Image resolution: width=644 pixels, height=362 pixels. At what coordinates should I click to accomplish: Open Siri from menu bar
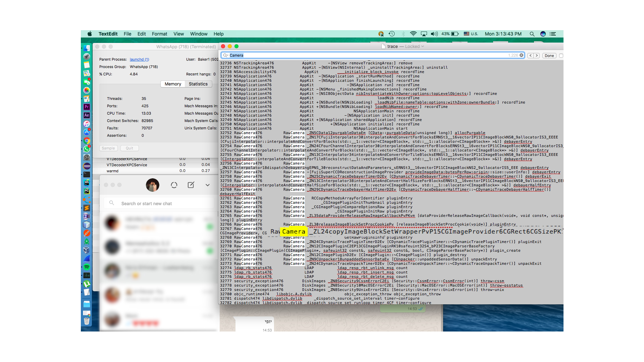click(543, 34)
